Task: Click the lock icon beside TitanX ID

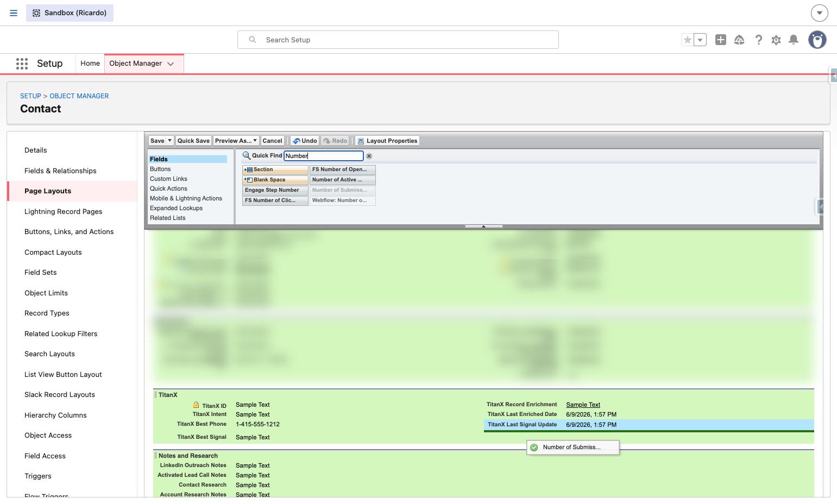Action: click(196, 405)
